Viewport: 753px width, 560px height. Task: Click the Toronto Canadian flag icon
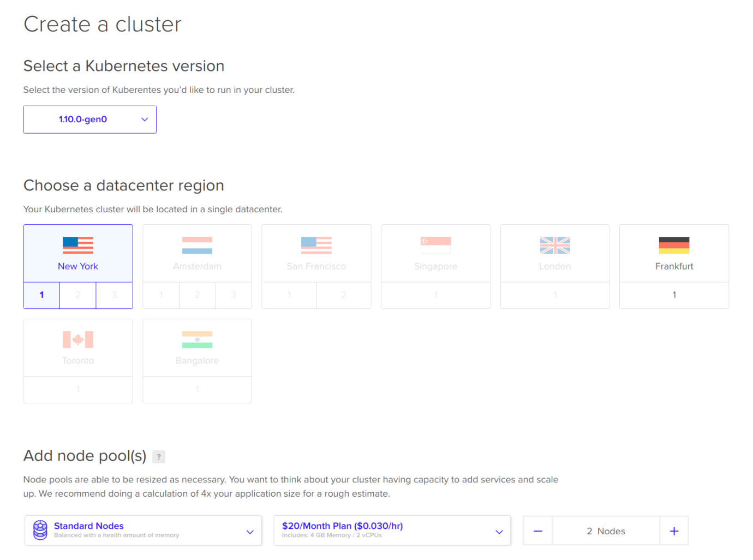78,339
